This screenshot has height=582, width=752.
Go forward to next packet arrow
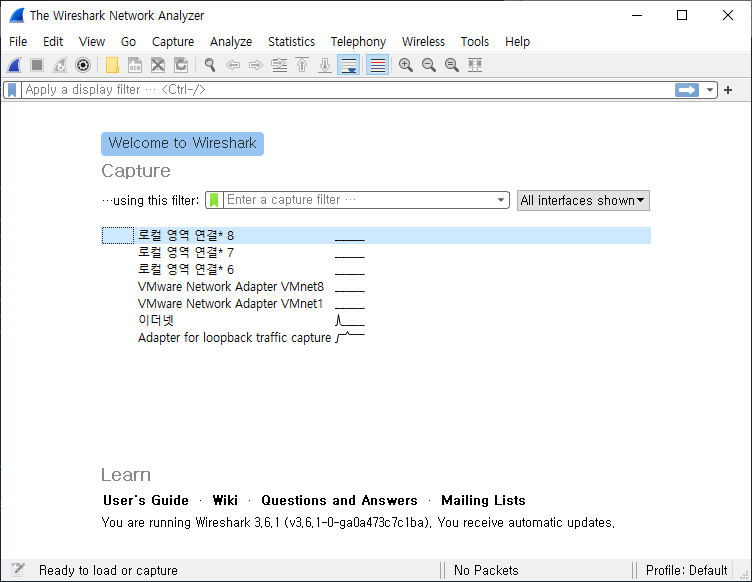[256, 65]
